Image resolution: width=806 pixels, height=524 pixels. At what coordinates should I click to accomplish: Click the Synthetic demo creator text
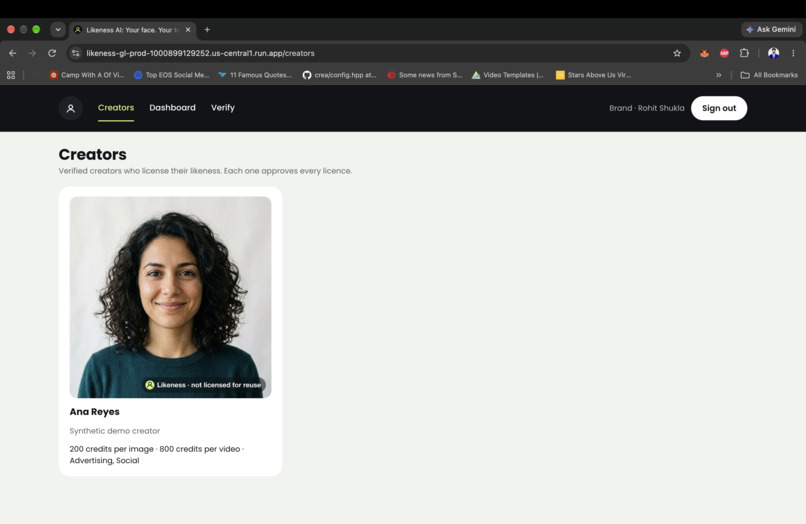pyautogui.click(x=115, y=430)
